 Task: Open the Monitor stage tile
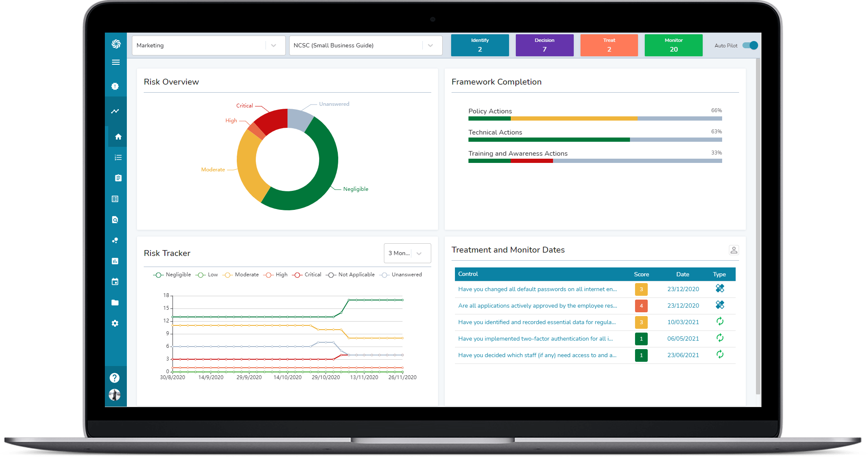coord(674,45)
